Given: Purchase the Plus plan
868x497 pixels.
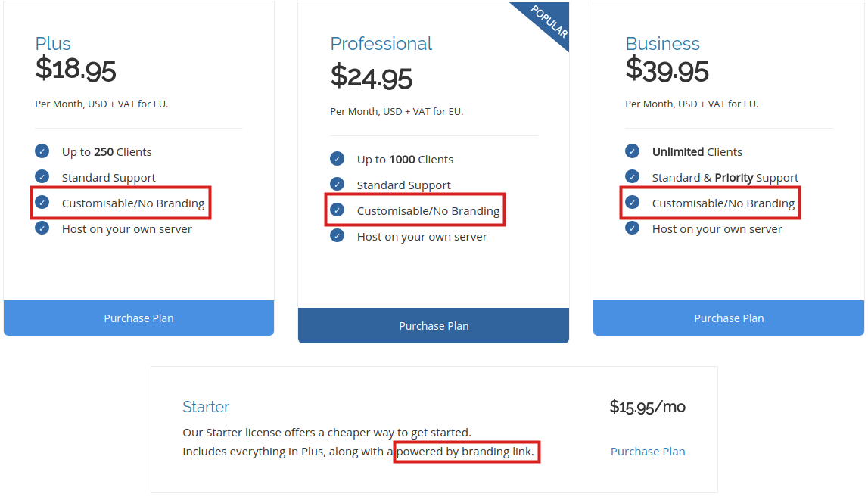Looking at the screenshot, I should pyautogui.click(x=138, y=318).
